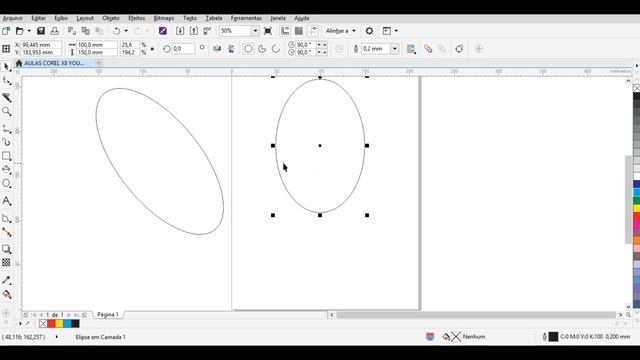Select the Shape edit tool
Image resolution: width=640 pixels, height=360 pixels.
click(x=7, y=81)
